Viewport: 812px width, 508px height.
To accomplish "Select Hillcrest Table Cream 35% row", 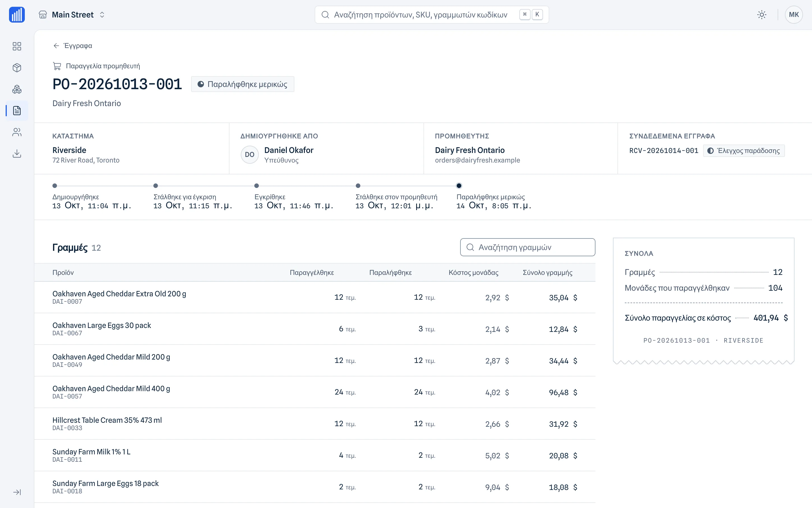I will (x=315, y=424).
